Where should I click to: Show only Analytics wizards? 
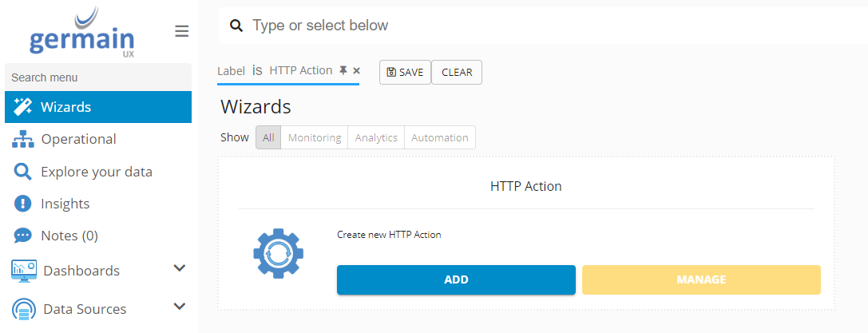[x=376, y=137]
